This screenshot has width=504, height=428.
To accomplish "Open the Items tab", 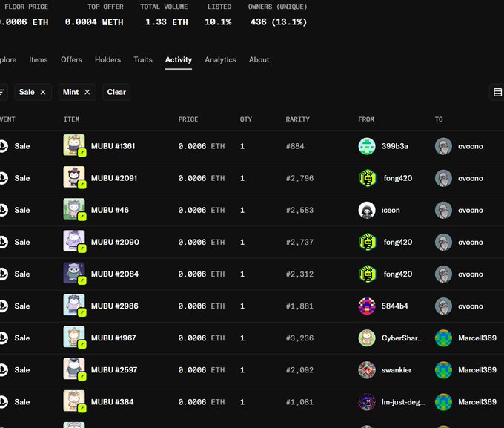I will pos(39,60).
